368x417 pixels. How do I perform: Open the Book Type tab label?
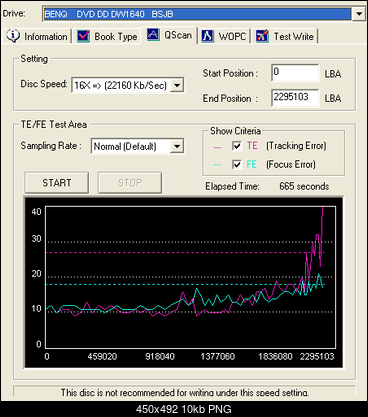click(x=116, y=37)
